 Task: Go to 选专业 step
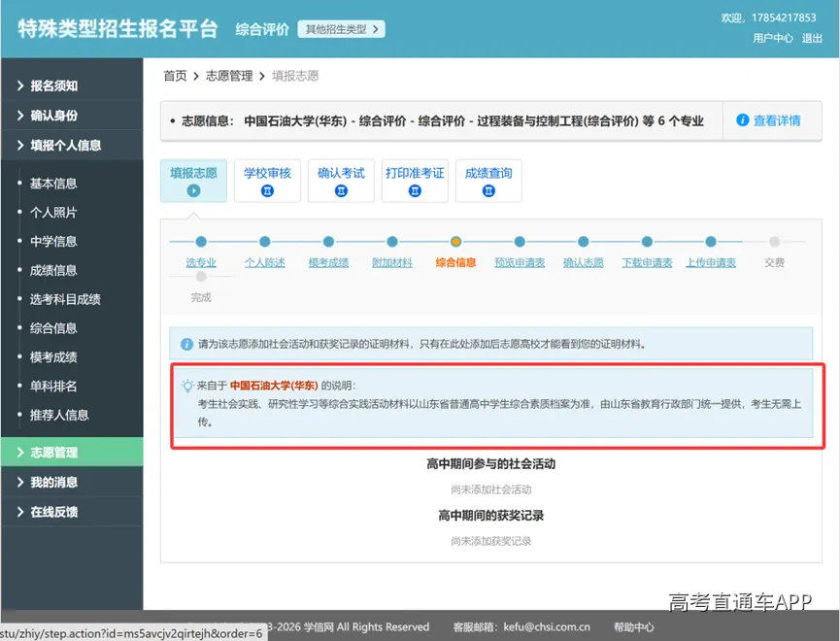[201, 262]
